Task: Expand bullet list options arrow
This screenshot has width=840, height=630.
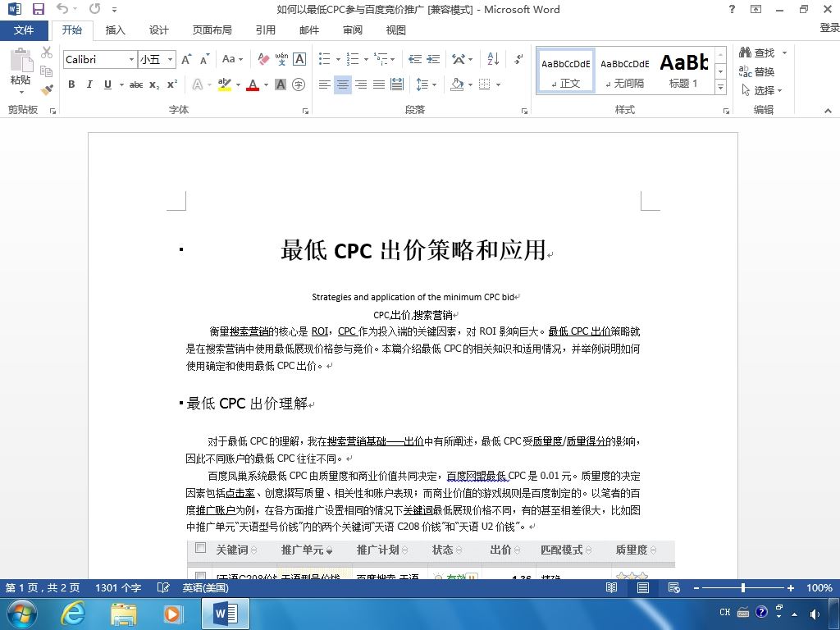Action: point(338,59)
